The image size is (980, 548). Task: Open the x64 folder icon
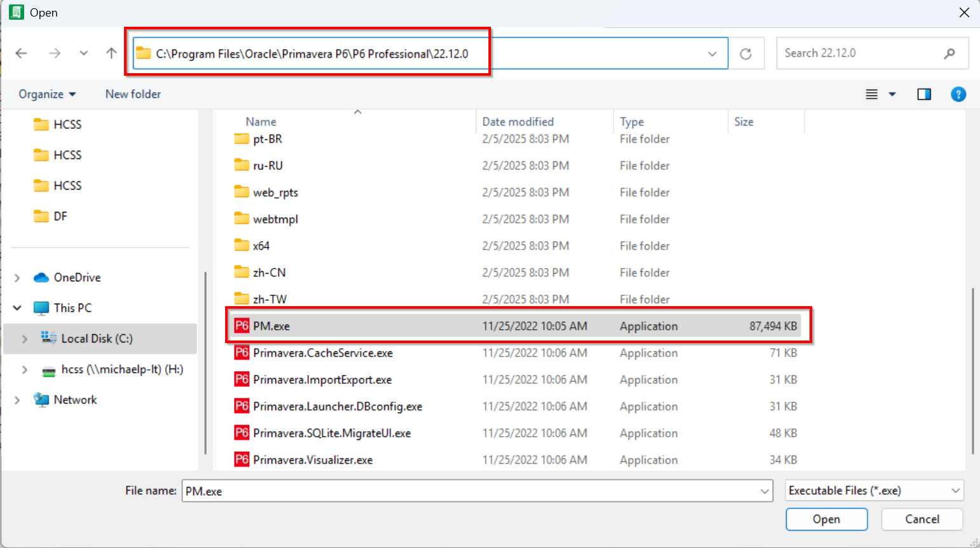[242, 246]
